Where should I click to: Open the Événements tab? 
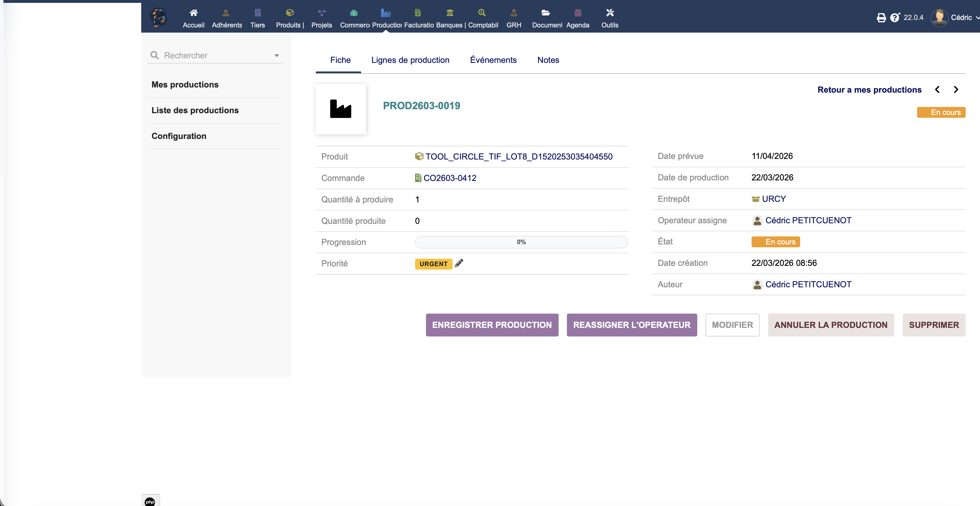point(493,60)
